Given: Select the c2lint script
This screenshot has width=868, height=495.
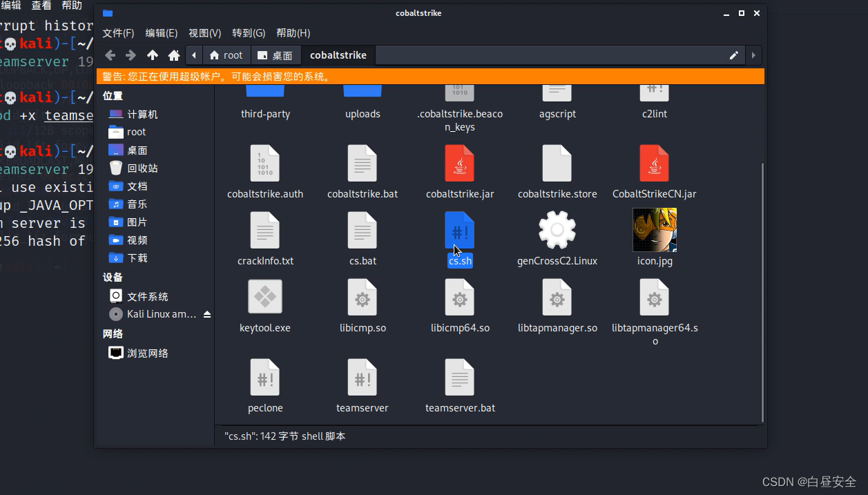Looking at the screenshot, I should [655, 101].
